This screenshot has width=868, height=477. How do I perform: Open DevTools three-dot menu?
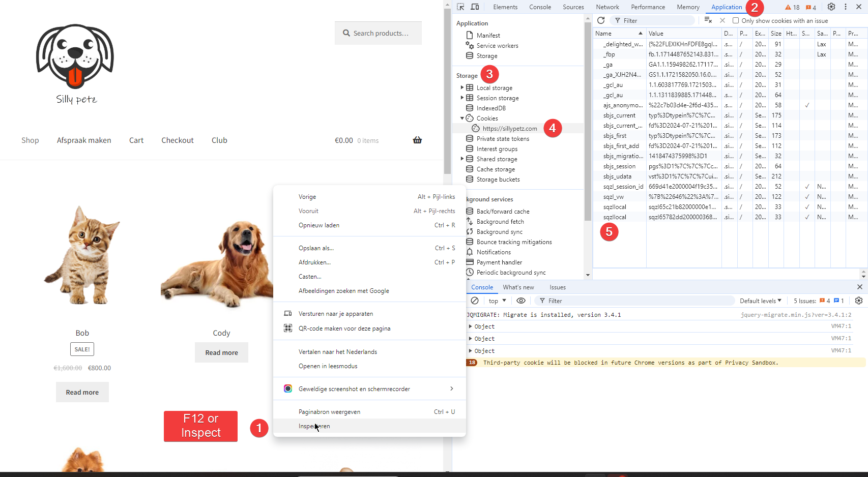[846, 7]
